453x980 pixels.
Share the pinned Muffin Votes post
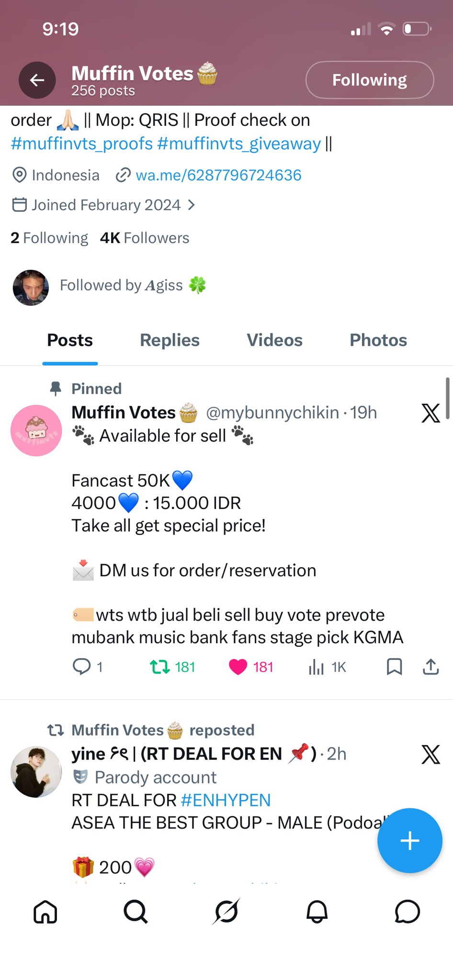(430, 667)
